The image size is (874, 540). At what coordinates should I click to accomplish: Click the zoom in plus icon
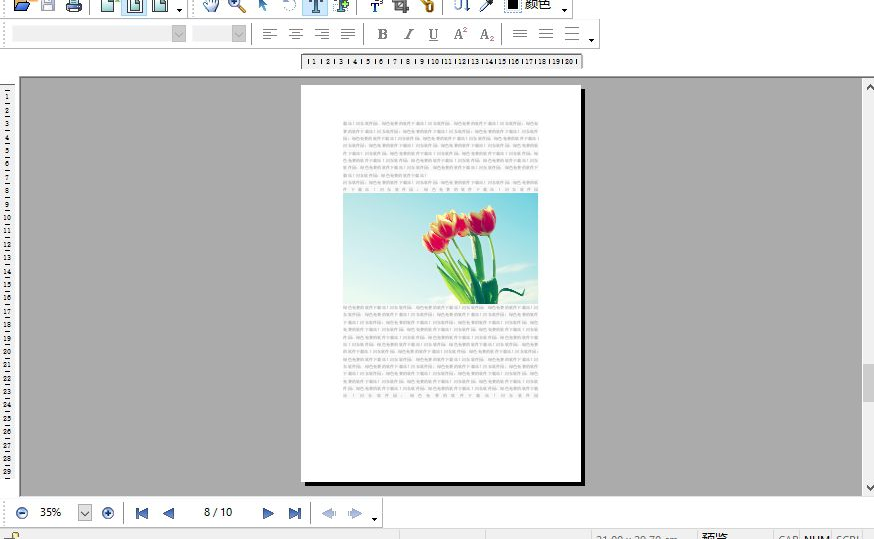pyautogui.click(x=108, y=513)
